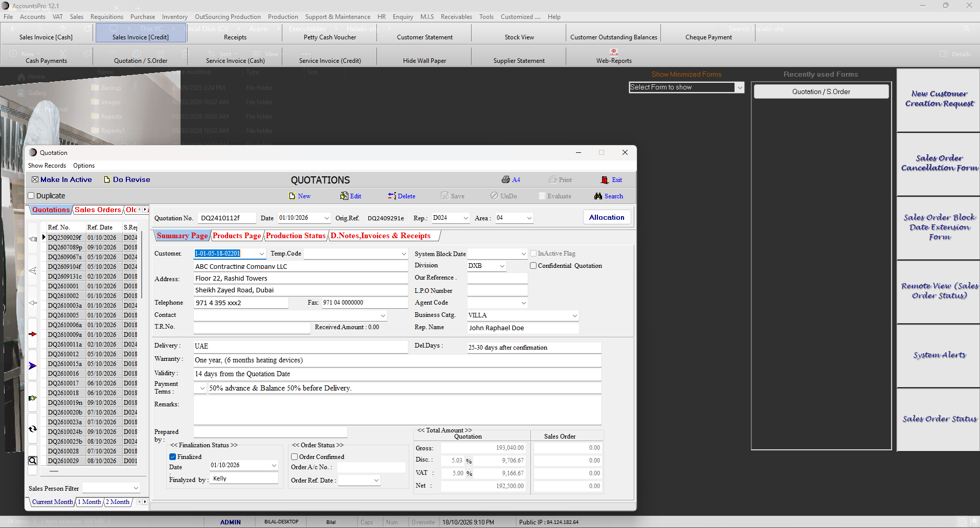Click the Edit quotation icon
The height and width of the screenshot is (528, 980).
click(x=344, y=196)
